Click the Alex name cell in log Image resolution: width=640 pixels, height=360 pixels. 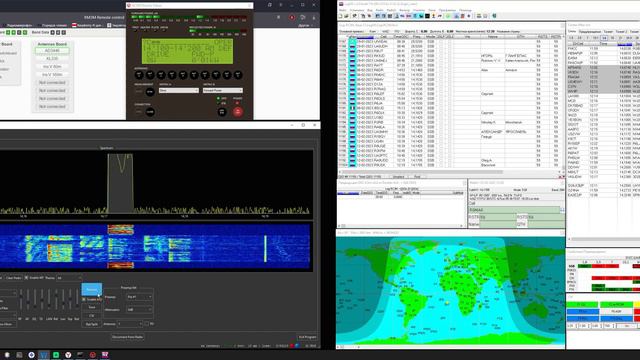493,70
